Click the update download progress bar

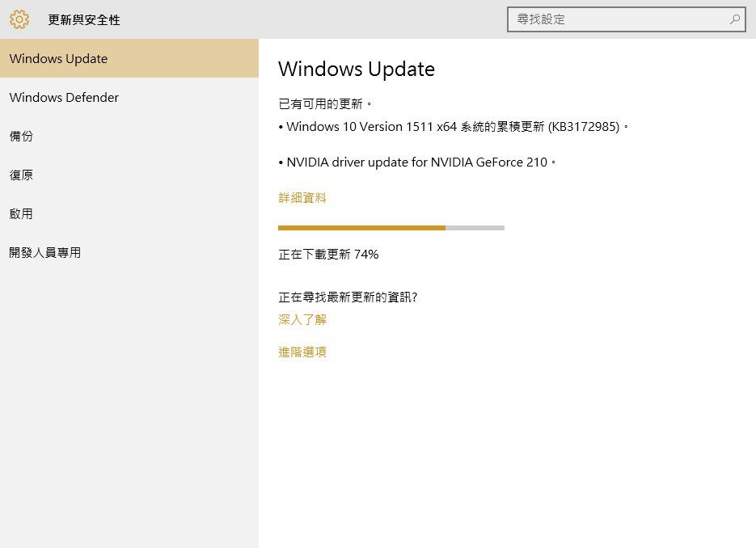pyautogui.click(x=391, y=228)
